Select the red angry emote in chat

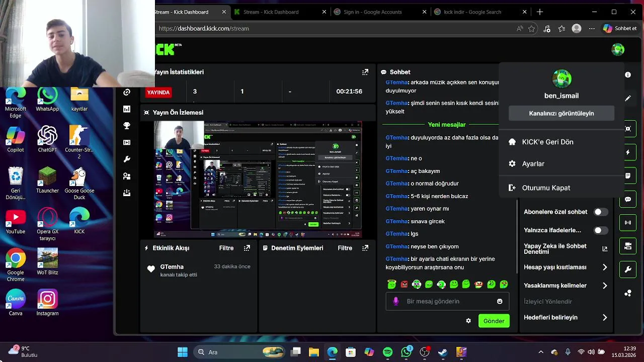pyautogui.click(x=404, y=285)
